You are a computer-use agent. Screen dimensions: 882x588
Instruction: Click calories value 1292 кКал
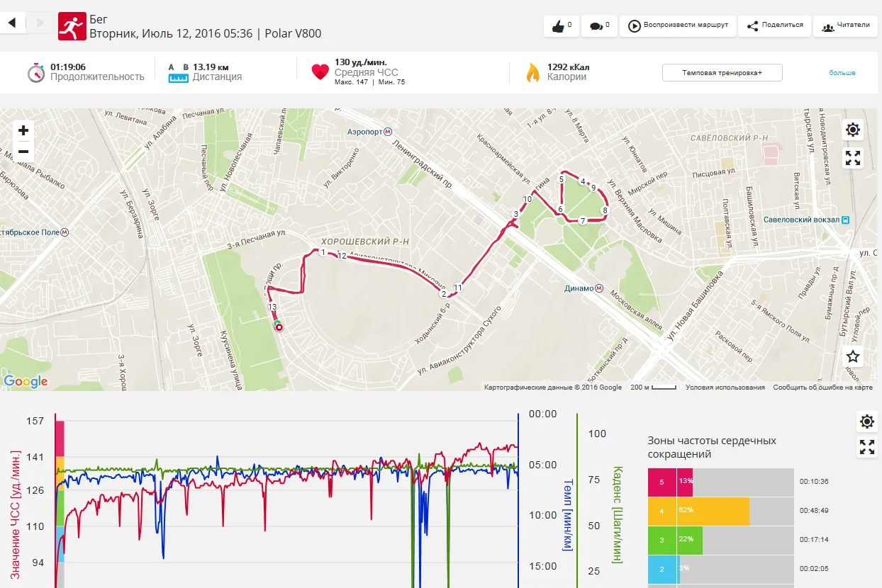(x=569, y=67)
